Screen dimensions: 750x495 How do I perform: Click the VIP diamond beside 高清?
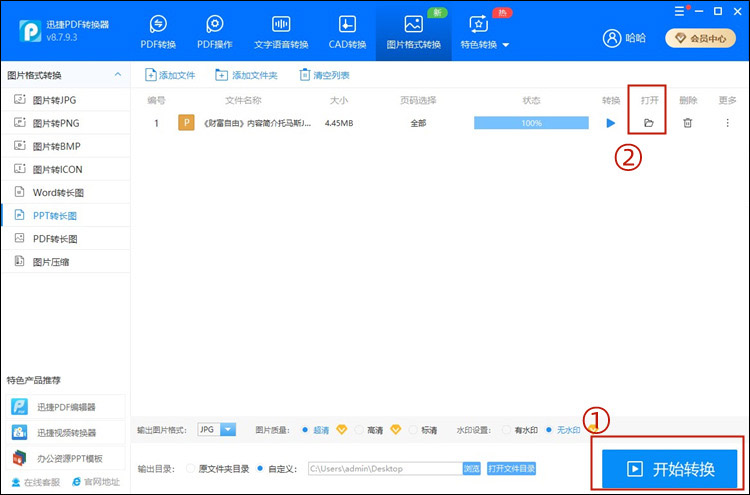(x=395, y=429)
